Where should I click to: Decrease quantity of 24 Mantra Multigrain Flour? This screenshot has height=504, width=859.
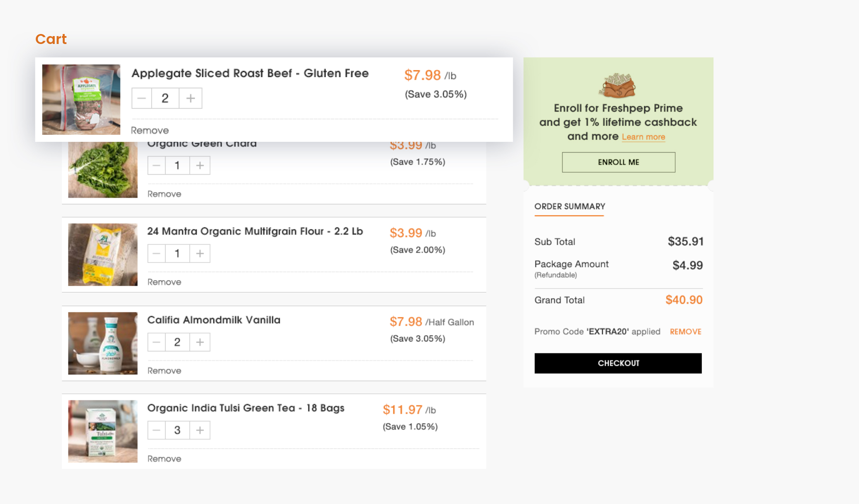pyautogui.click(x=156, y=253)
